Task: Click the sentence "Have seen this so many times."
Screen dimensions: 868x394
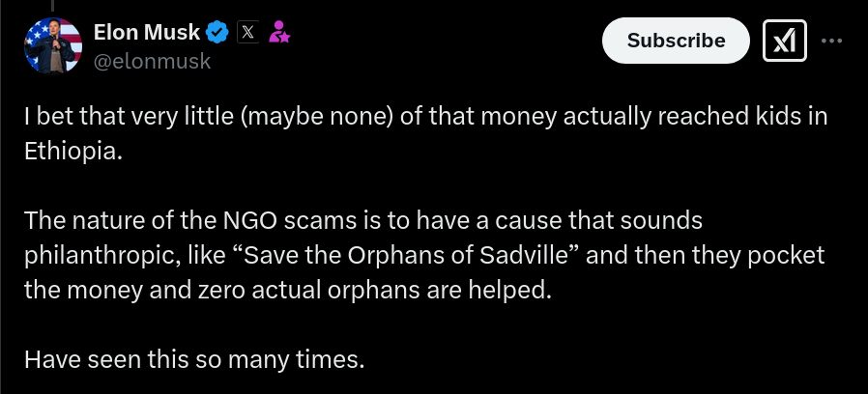Action: coord(195,360)
